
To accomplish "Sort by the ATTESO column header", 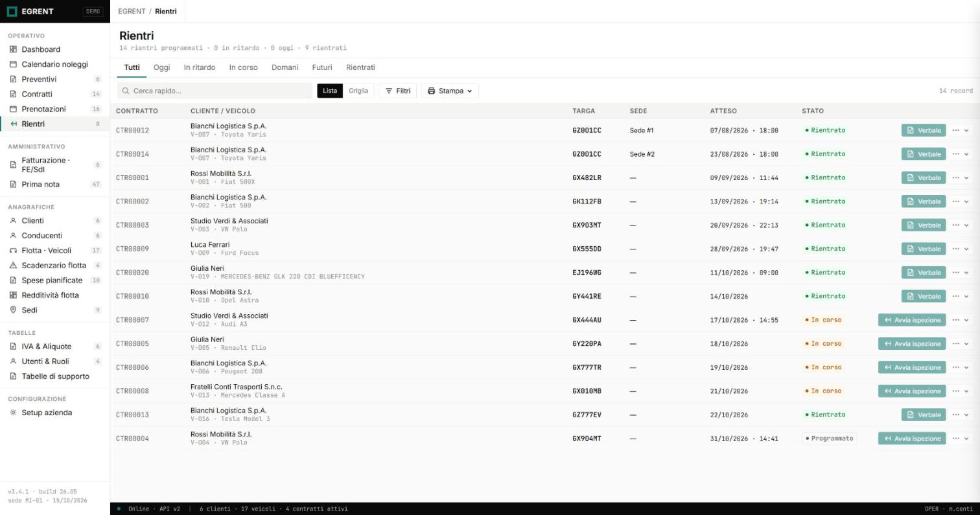I will tap(723, 111).
